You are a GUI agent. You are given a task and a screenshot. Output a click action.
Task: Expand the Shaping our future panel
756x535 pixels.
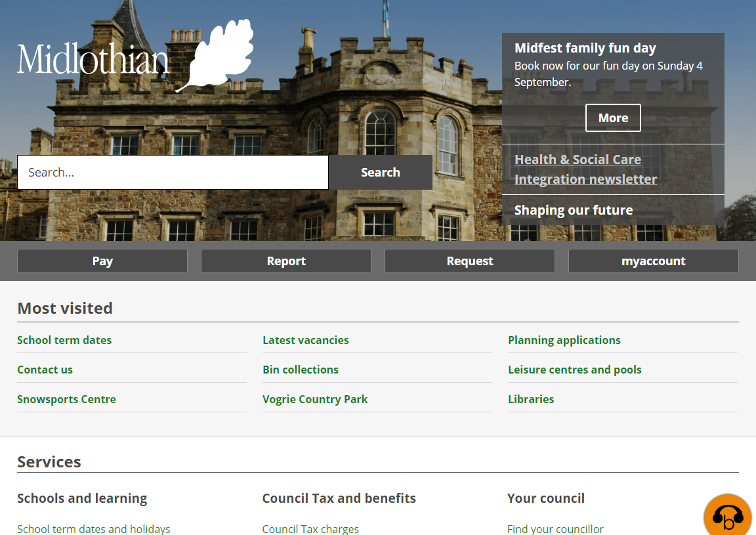(x=574, y=210)
